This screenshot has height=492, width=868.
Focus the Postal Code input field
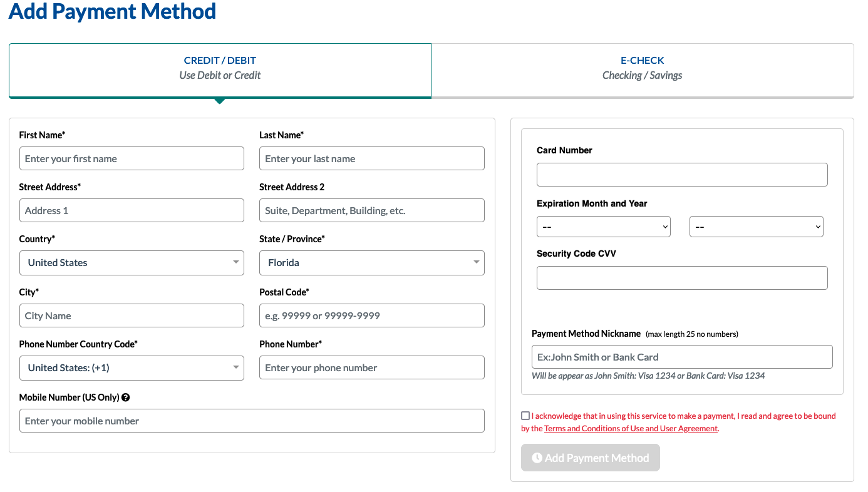click(371, 315)
